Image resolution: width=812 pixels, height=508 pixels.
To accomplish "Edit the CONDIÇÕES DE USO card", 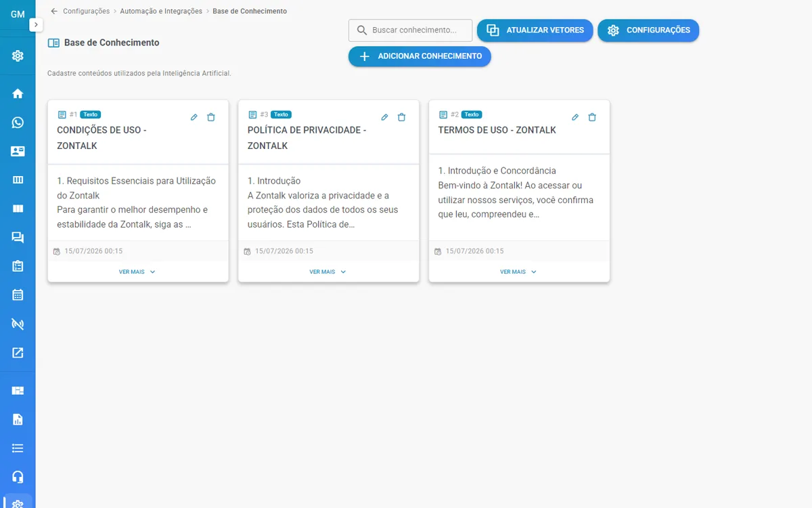I will coord(194,117).
